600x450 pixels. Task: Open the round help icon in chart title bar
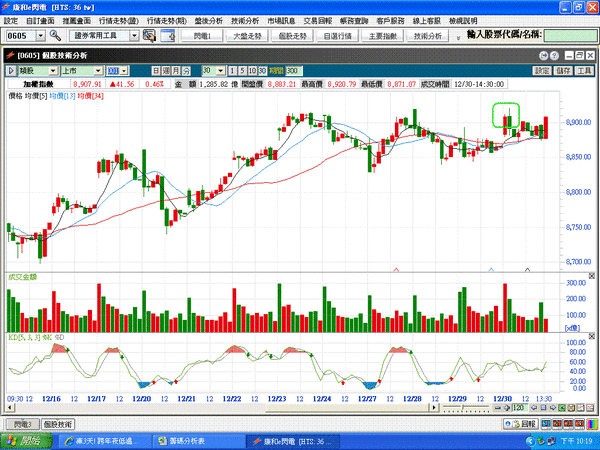pyautogui.click(x=554, y=56)
